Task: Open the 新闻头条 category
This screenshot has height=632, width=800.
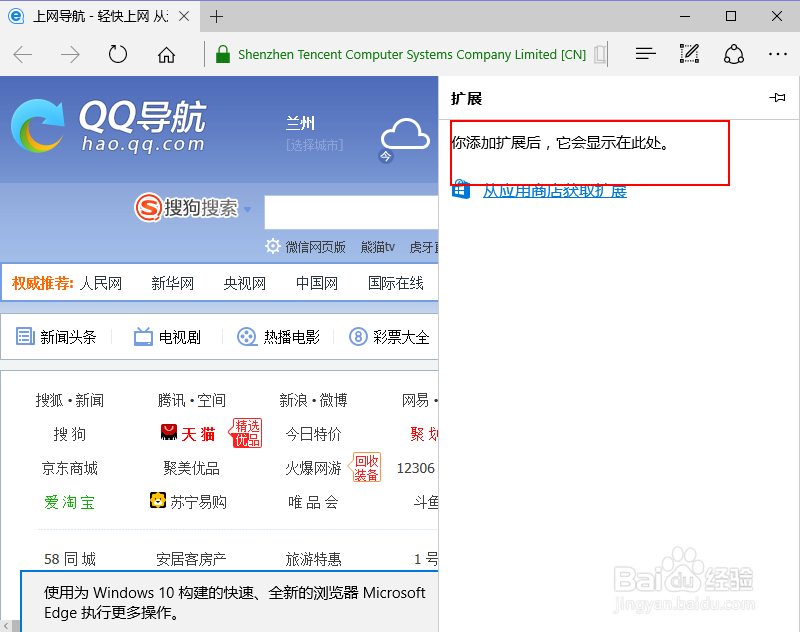Action: click(56, 337)
